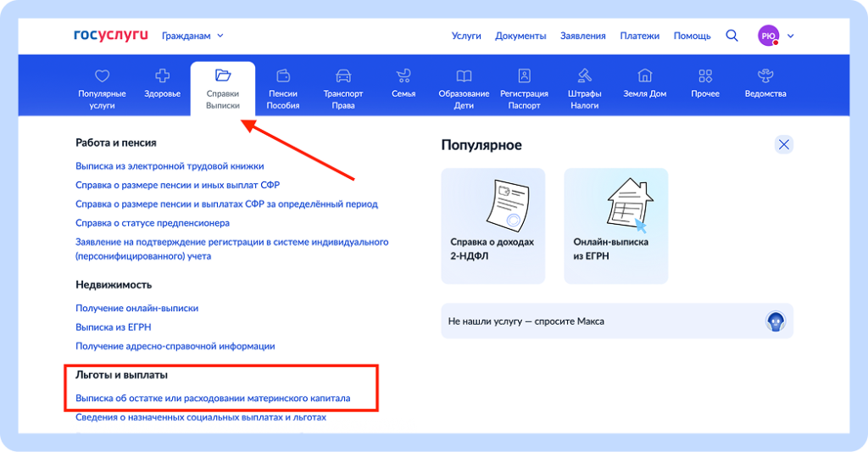
Task: Open Выписка об остатке материнского капитала
Action: point(213,399)
